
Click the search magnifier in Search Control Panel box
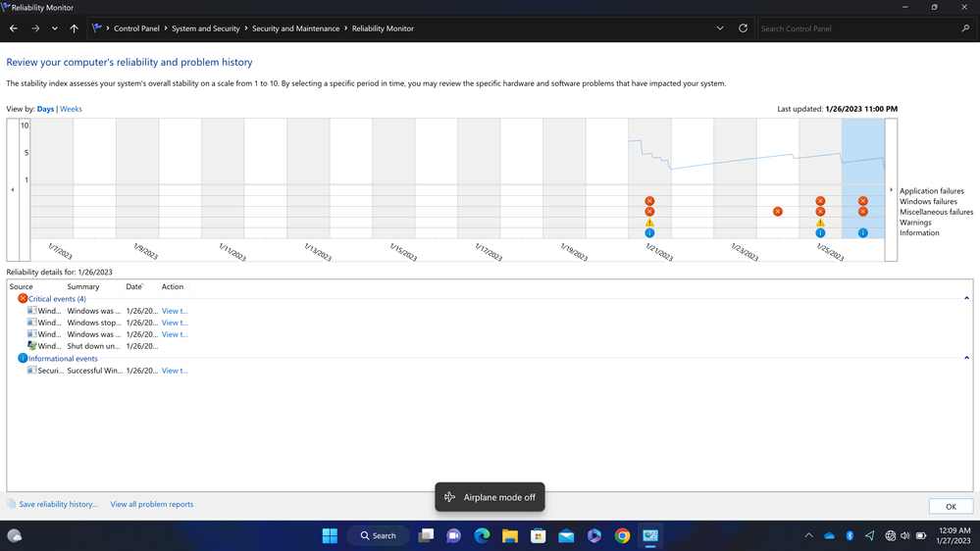tap(965, 28)
